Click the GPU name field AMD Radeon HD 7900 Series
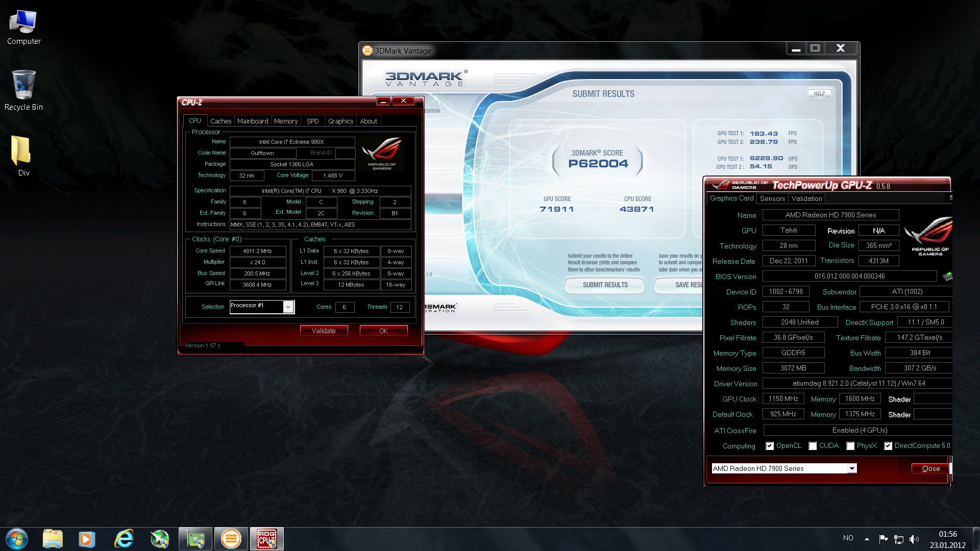The height and width of the screenshot is (551, 980). (830, 215)
